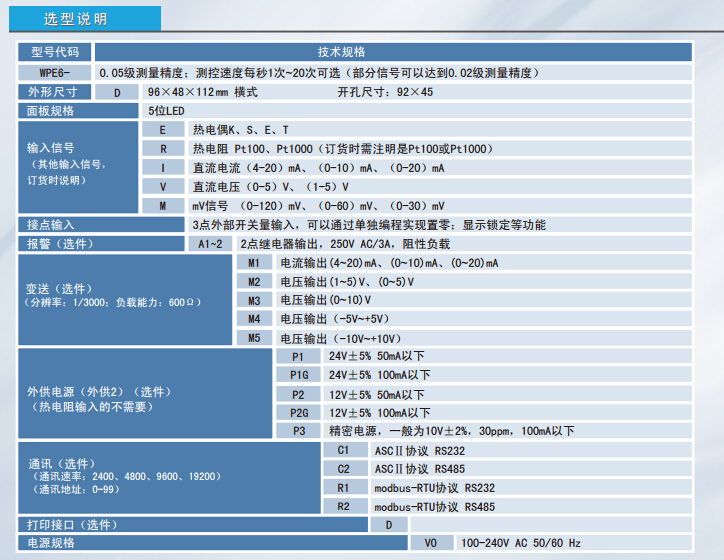Select the V code for 直流电压
This screenshot has height=560, width=724.
pos(162,187)
